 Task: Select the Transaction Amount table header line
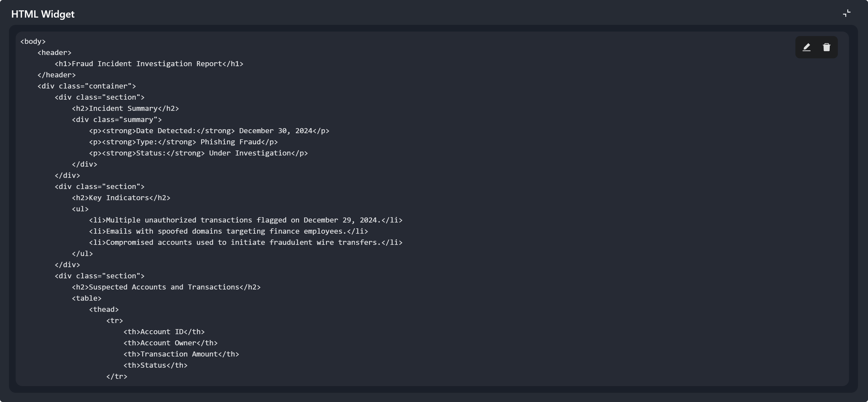coord(181,354)
